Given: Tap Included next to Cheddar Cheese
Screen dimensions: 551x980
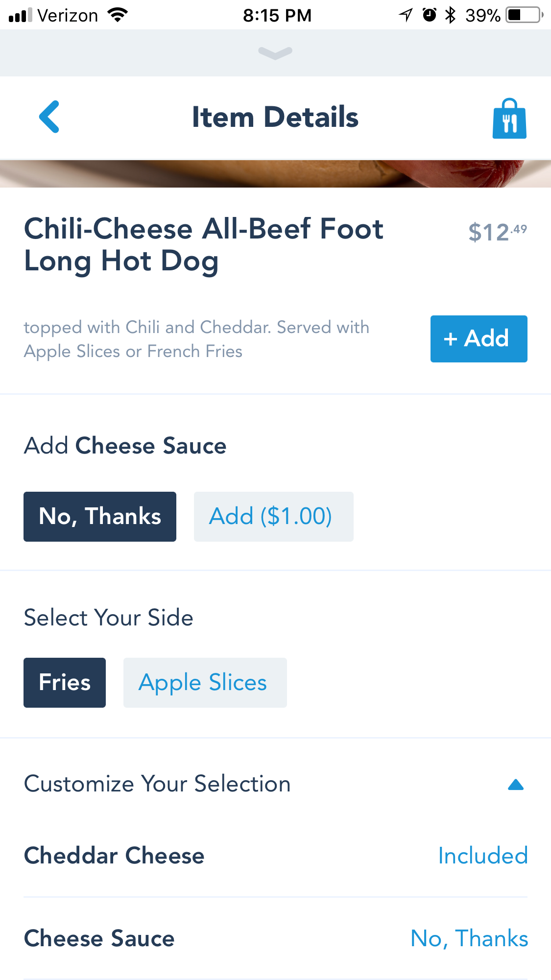Looking at the screenshot, I should click(482, 856).
